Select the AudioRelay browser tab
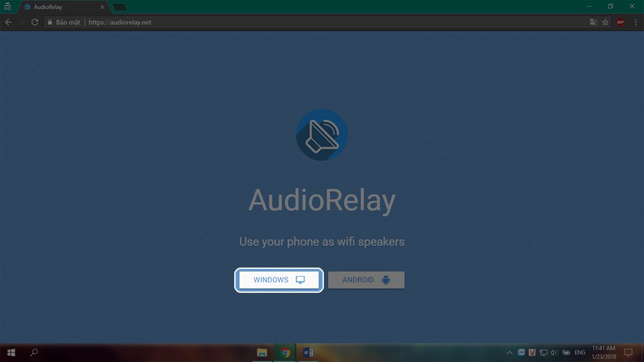Screen dimensions: 644x362 (62, 7)
